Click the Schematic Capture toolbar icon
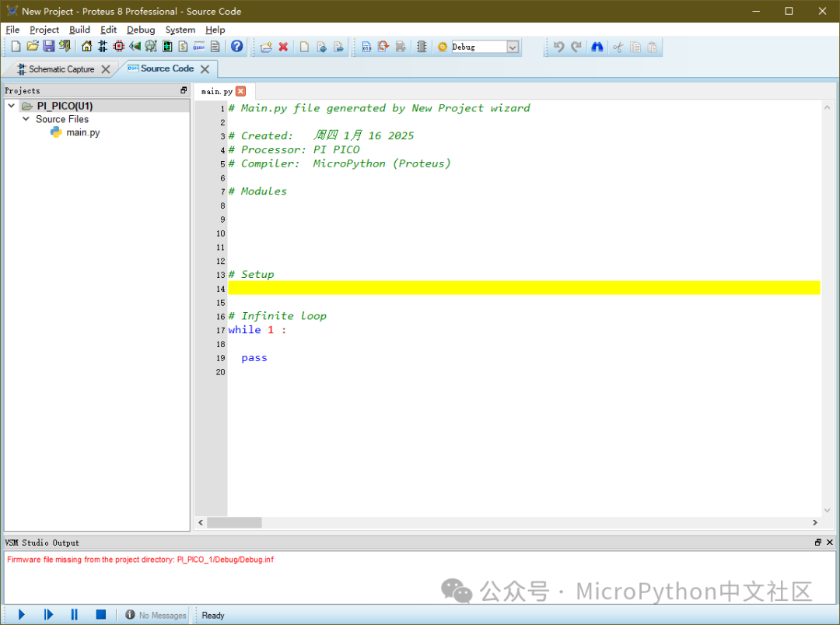Screen dimensions: 840x625 (x=103, y=47)
